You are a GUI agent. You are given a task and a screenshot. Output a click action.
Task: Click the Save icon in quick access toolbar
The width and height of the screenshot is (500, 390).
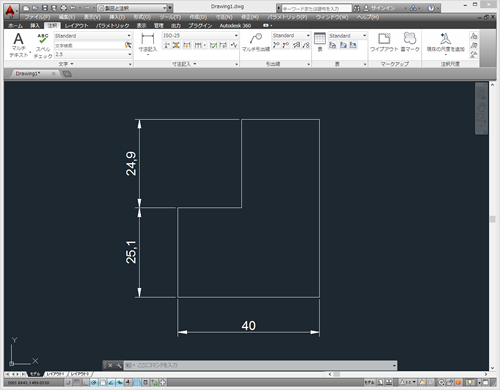tap(45, 8)
